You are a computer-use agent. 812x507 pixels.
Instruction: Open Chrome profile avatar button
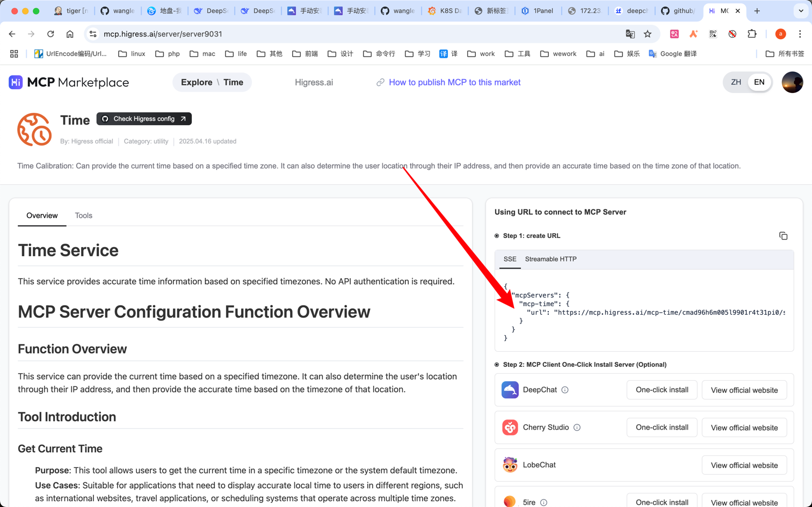point(780,34)
